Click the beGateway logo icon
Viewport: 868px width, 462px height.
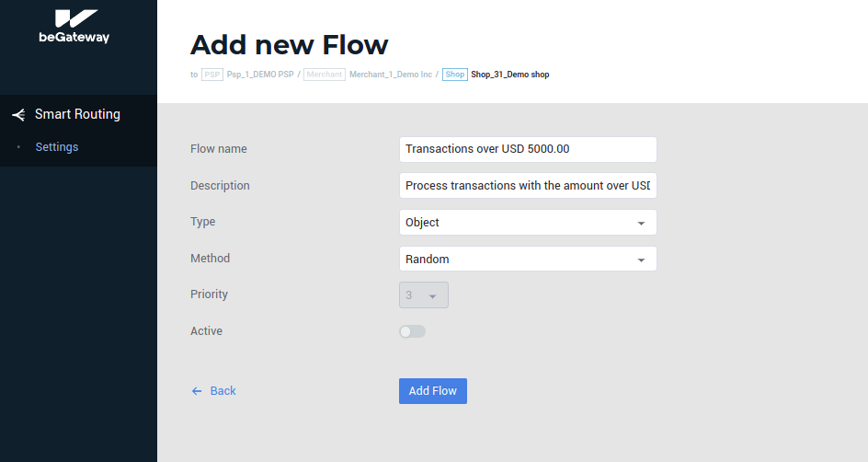(74, 18)
